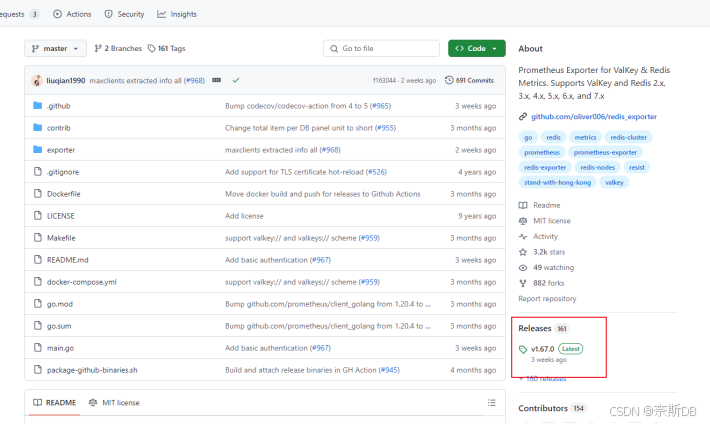
Task: View the 161 Tags link
Action: coord(167,48)
